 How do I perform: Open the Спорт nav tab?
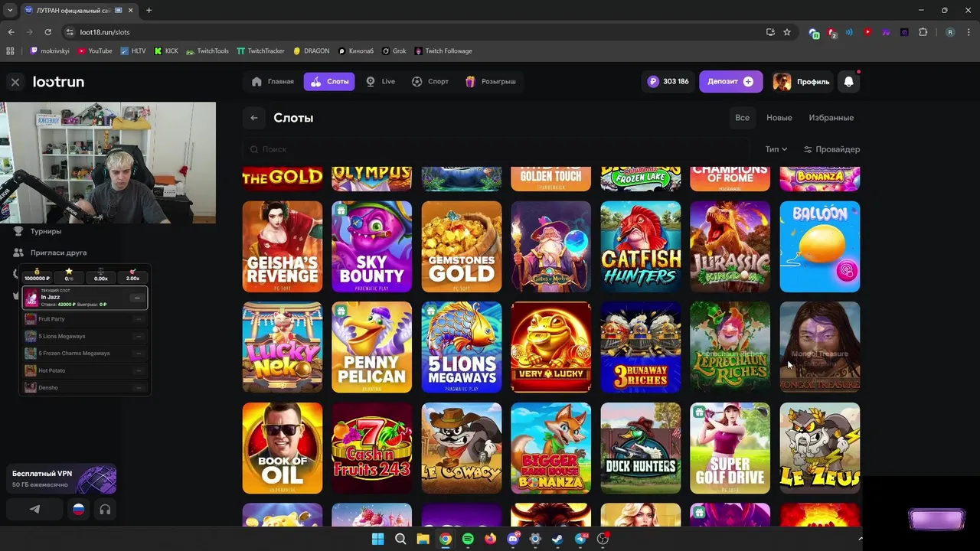(x=430, y=82)
